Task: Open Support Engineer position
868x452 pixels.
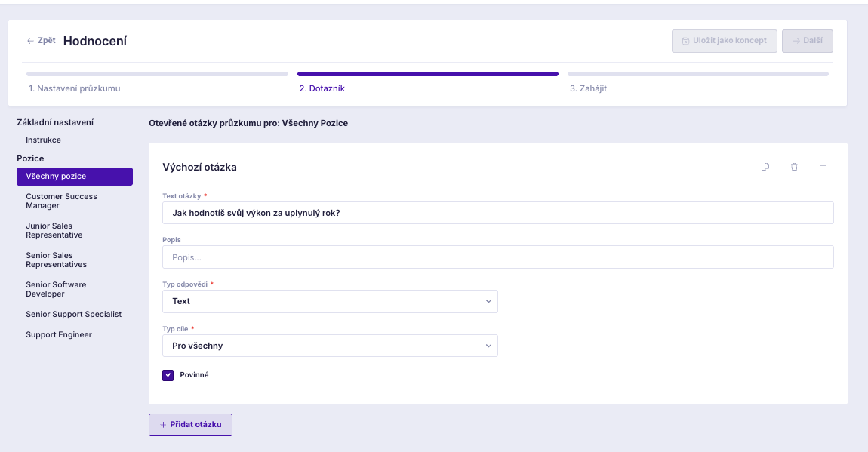Action: coord(59,335)
